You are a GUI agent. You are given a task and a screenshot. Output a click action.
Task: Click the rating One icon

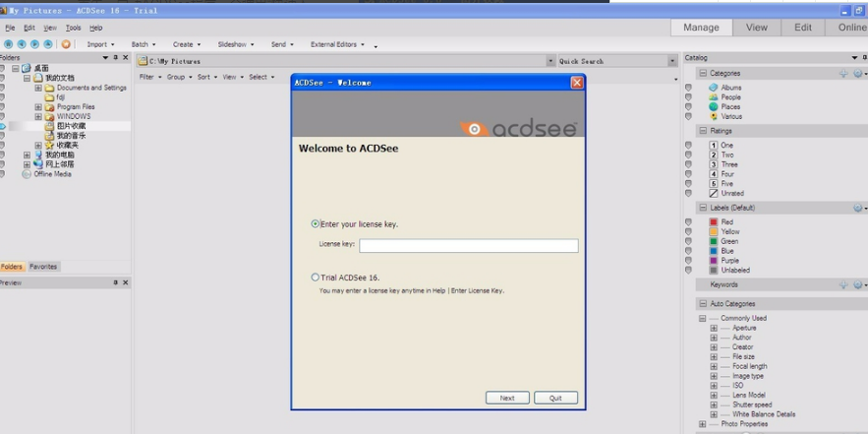[714, 146]
